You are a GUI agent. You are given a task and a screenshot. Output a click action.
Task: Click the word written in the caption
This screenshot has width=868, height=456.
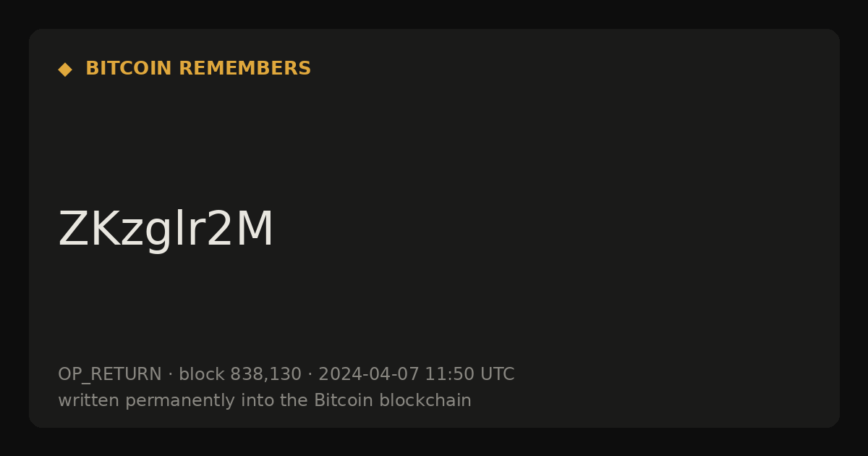coord(89,401)
